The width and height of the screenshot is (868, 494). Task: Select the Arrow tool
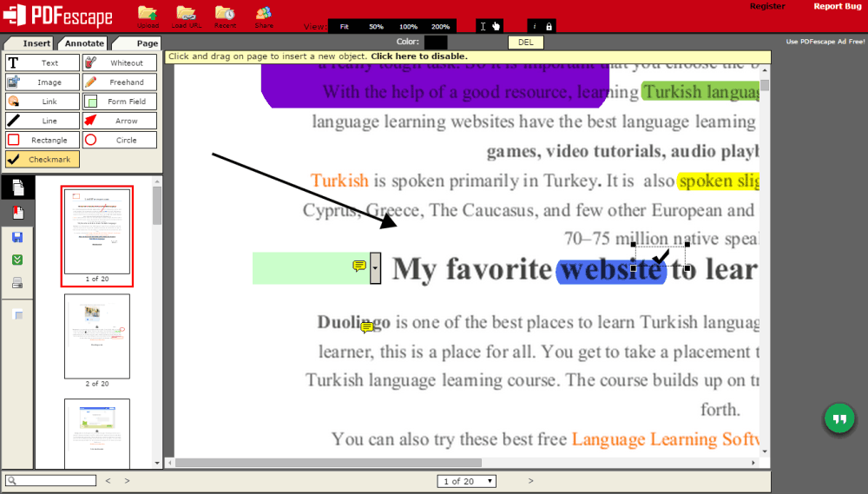pyautogui.click(x=120, y=121)
